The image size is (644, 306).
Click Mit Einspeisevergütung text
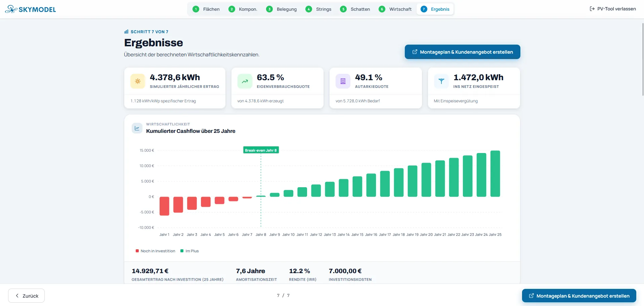[x=456, y=101]
